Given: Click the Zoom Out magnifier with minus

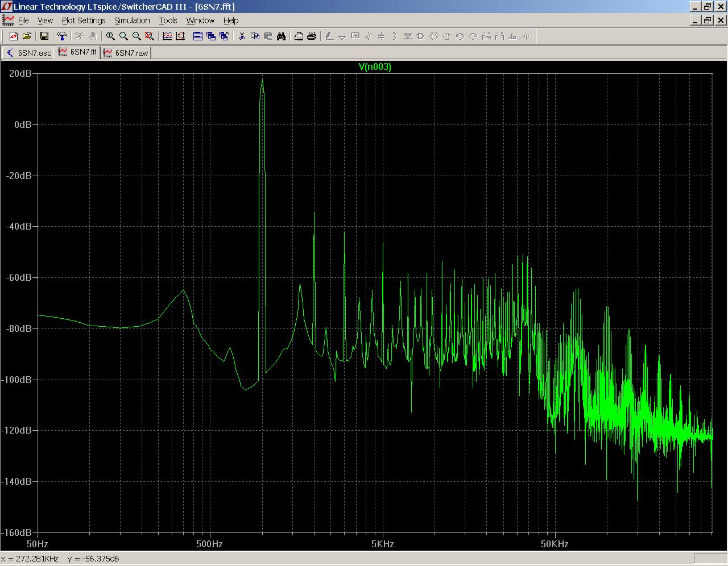Looking at the screenshot, I should point(136,36).
